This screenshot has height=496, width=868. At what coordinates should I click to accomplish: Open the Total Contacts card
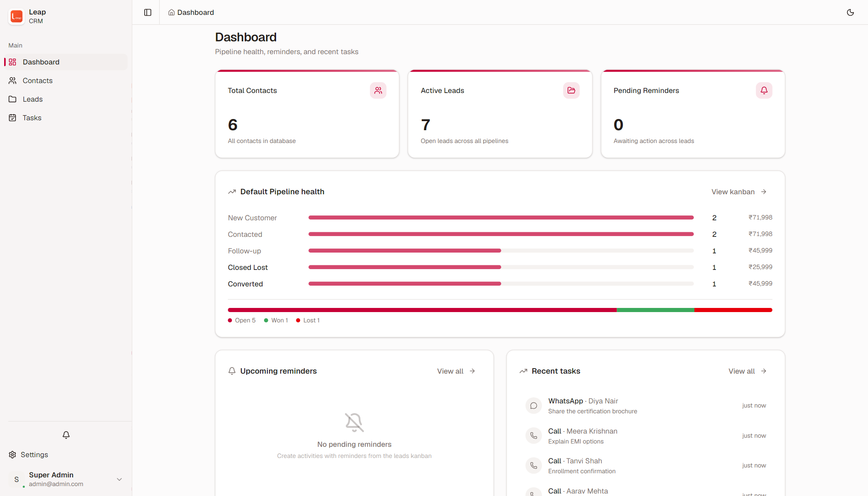click(307, 114)
